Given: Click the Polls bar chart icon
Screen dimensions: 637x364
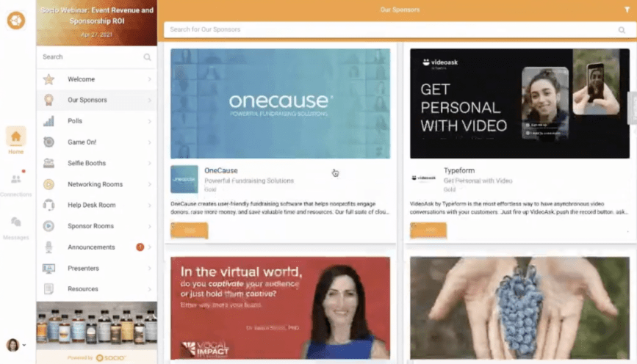Looking at the screenshot, I should [x=48, y=121].
